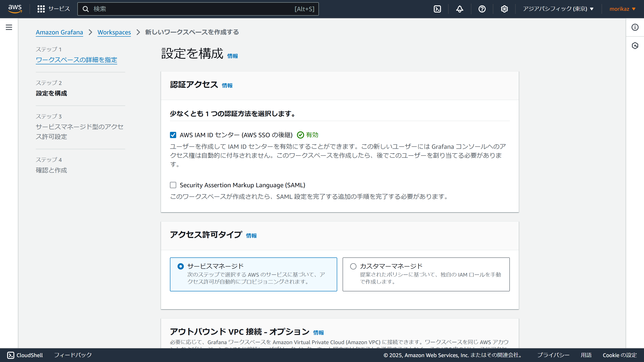644x362 pixels.
Task: Click フィードバック in the footer
Action: click(73, 355)
